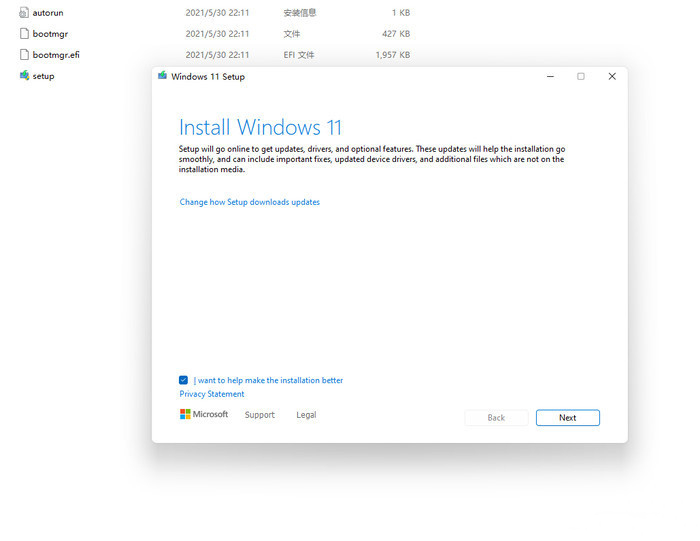Open Change how Setup downloads updates
700x541 pixels.
pos(249,202)
